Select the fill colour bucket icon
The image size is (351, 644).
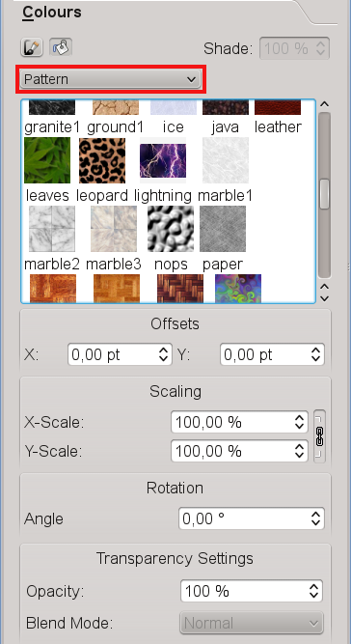tap(61, 47)
